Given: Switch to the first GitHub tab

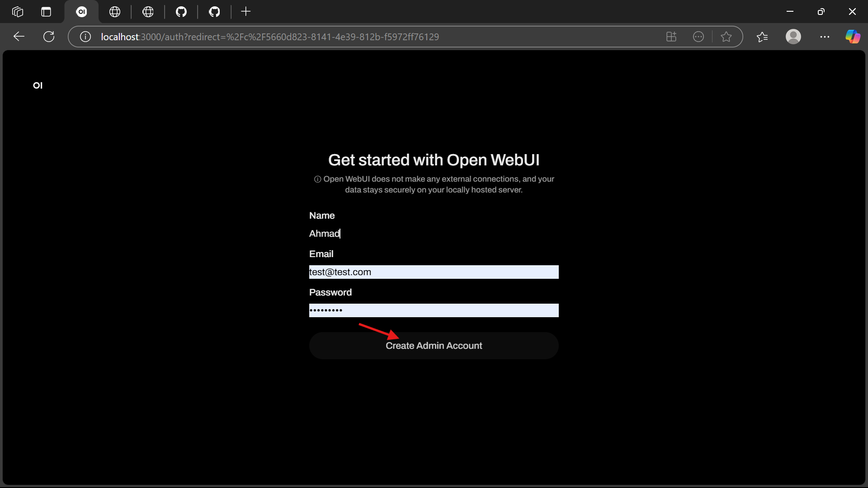Looking at the screenshot, I should 181,12.
